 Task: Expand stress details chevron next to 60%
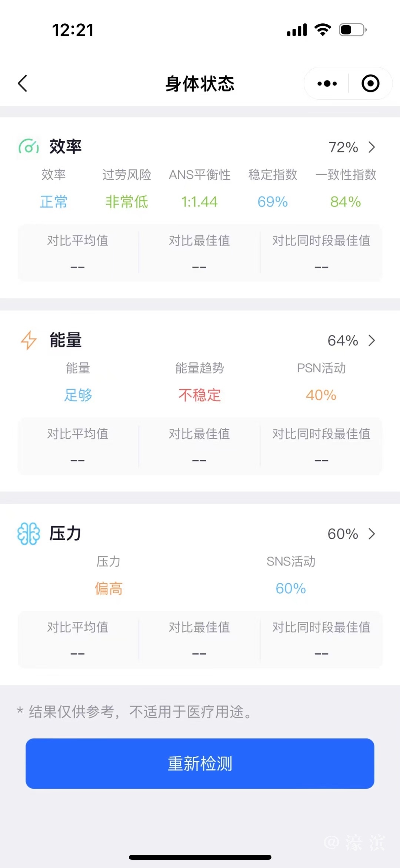371,534
